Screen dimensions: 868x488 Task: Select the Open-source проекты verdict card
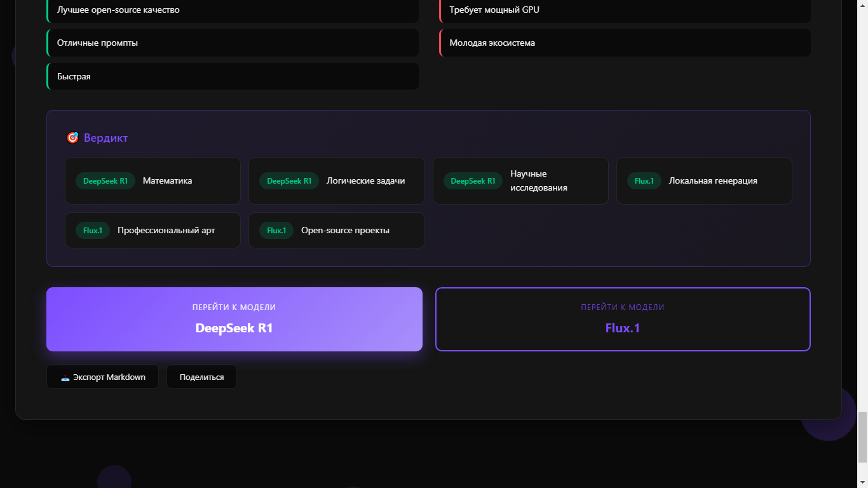(x=336, y=230)
